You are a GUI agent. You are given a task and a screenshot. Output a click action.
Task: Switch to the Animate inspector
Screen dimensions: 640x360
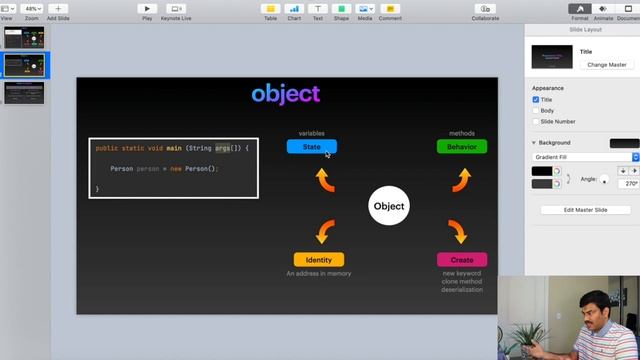[x=603, y=9]
